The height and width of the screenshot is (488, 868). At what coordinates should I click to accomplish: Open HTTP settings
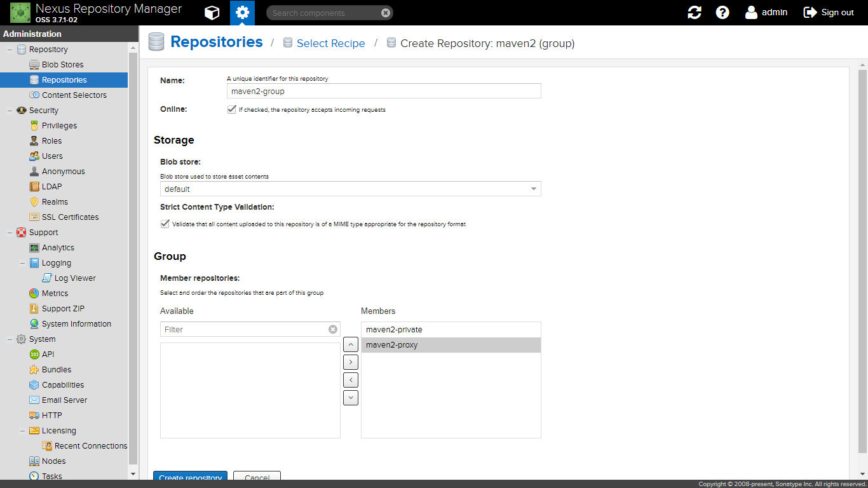51,416
